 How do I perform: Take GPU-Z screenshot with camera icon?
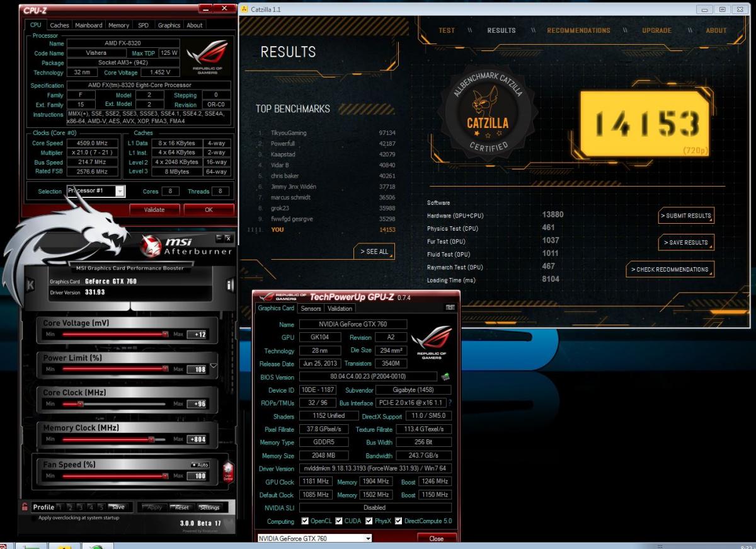(x=450, y=308)
